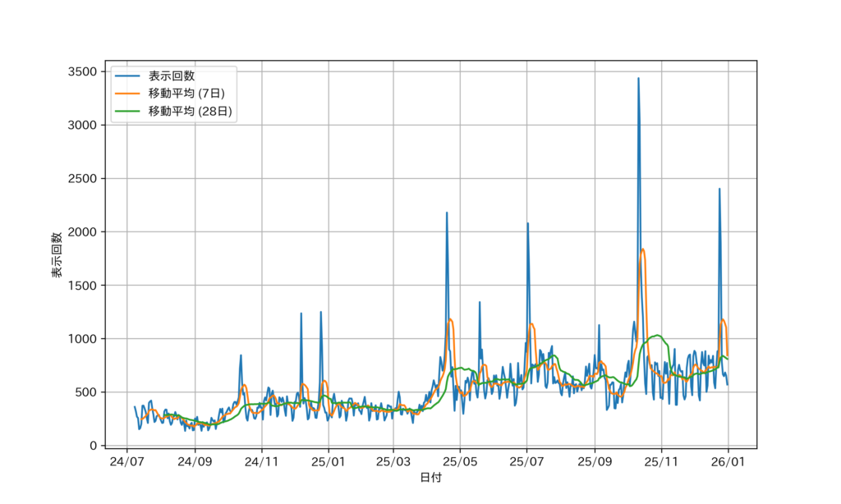Select the 移動平均 (7日) legend label
This screenshot has width=841, height=504.
[186, 94]
